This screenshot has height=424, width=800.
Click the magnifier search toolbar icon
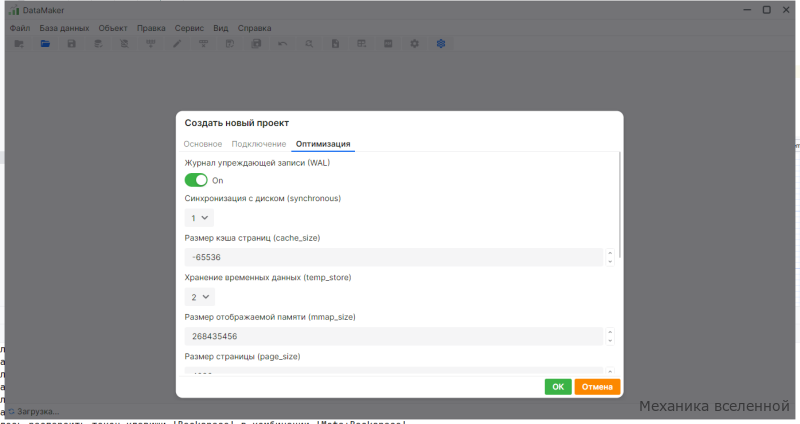(309, 44)
